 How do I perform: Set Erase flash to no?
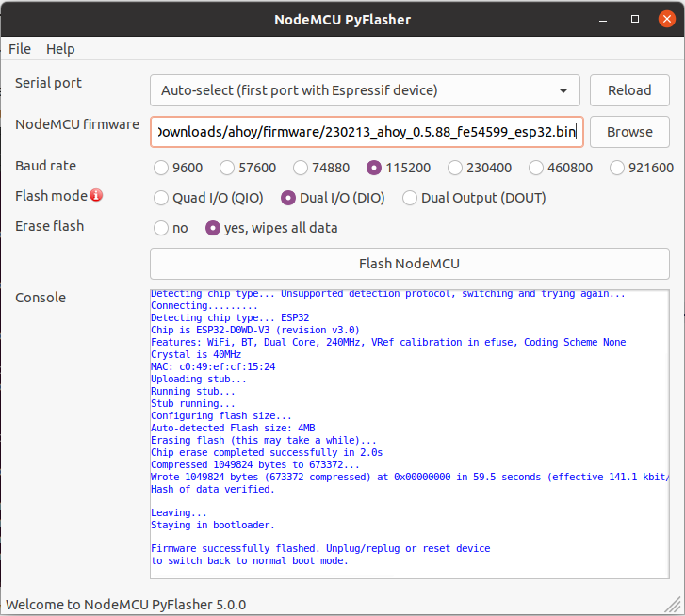tap(171, 228)
